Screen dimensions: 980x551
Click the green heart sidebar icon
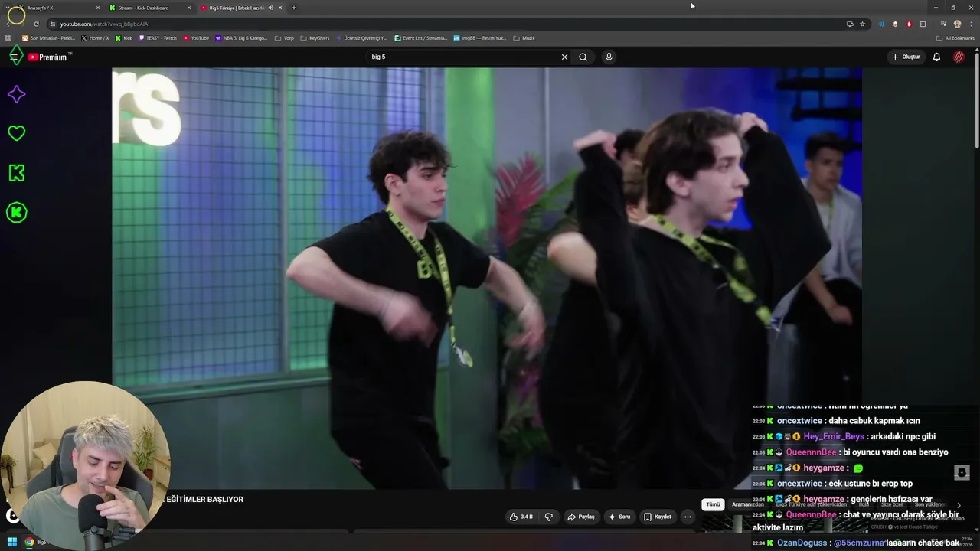[16, 133]
